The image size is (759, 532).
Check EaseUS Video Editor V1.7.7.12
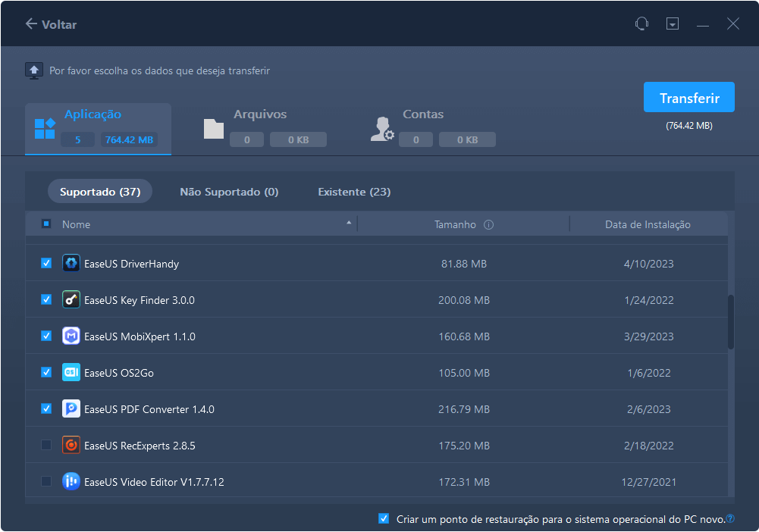point(46,481)
